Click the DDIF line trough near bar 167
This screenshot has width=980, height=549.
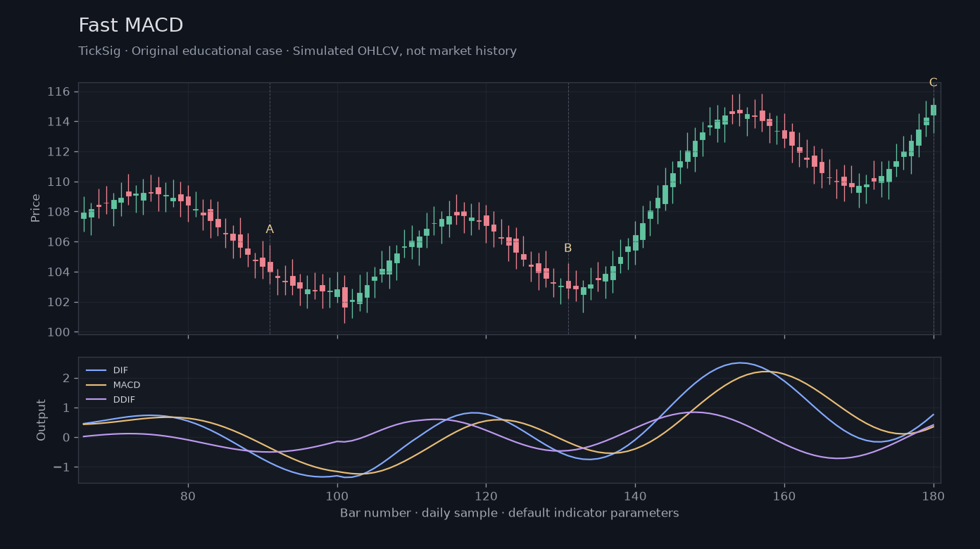[x=836, y=458]
